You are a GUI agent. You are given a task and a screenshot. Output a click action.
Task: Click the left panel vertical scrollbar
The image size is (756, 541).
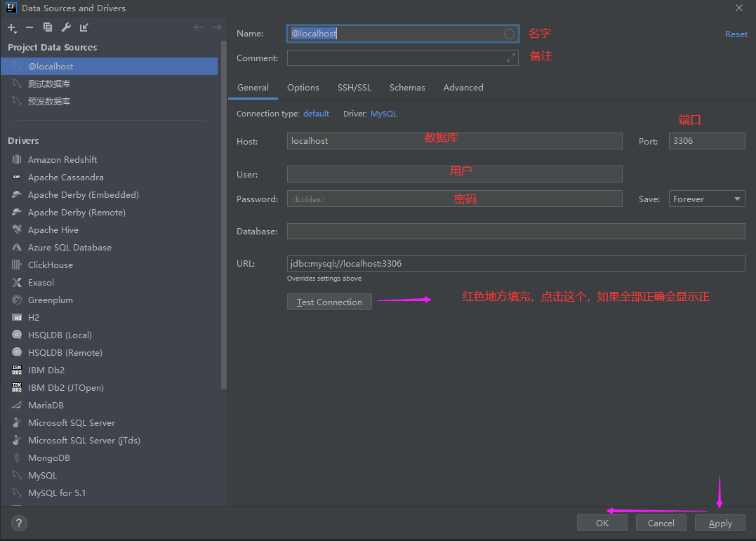click(224, 215)
